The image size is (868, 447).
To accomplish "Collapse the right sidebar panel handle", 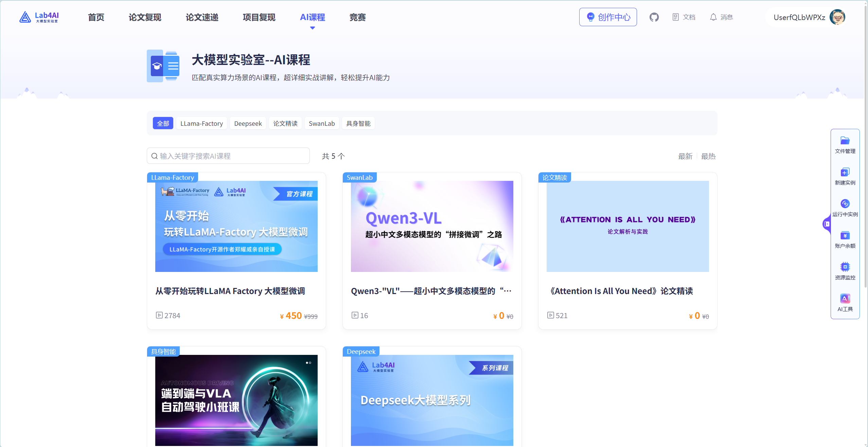I will click(x=827, y=224).
